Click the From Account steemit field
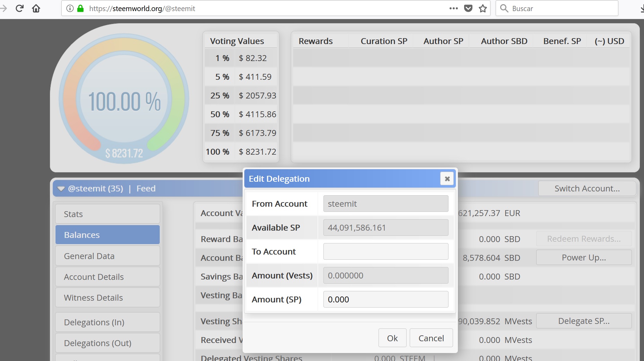This screenshot has height=361, width=644. point(386,204)
